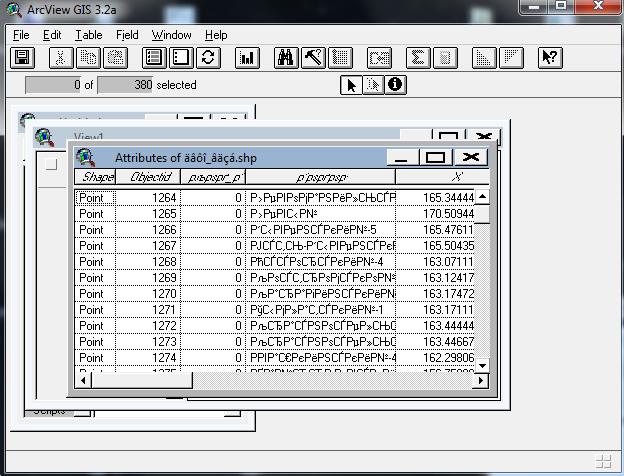Open the Field menu
The image size is (624, 476).
tap(127, 35)
